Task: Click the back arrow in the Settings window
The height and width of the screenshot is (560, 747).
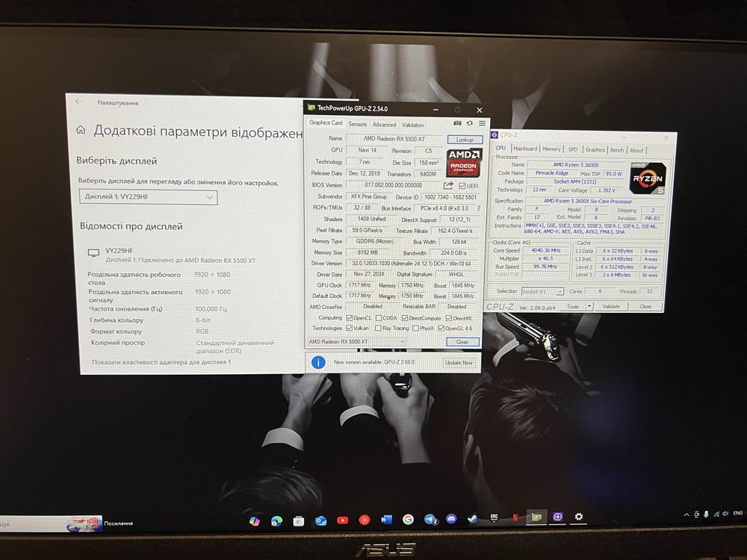Action: point(78,102)
